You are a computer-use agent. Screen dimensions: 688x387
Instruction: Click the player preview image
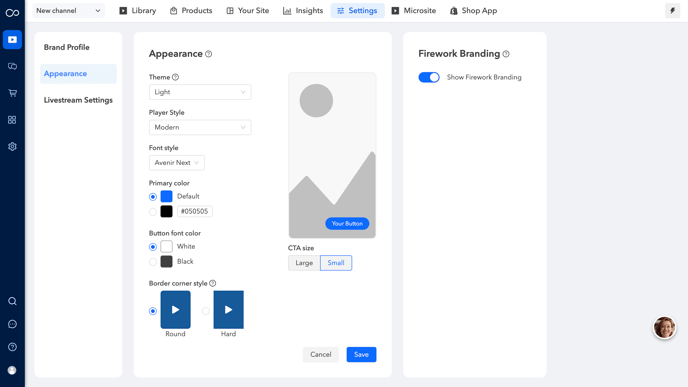point(332,155)
